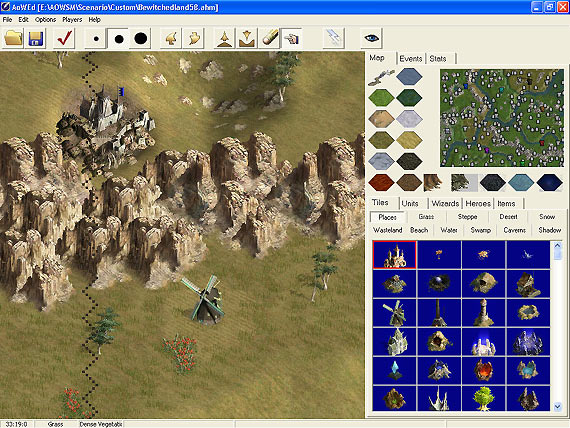Select the large brush size dot

point(141,38)
